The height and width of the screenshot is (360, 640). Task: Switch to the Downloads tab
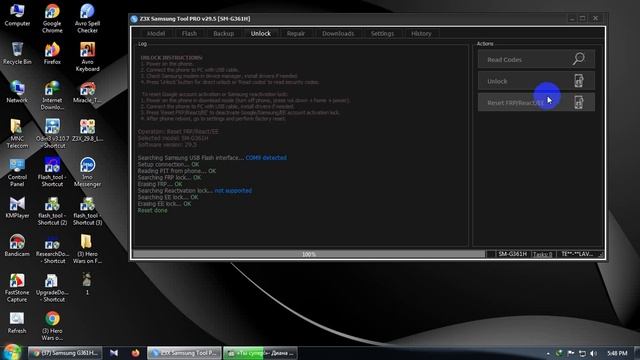338,33
